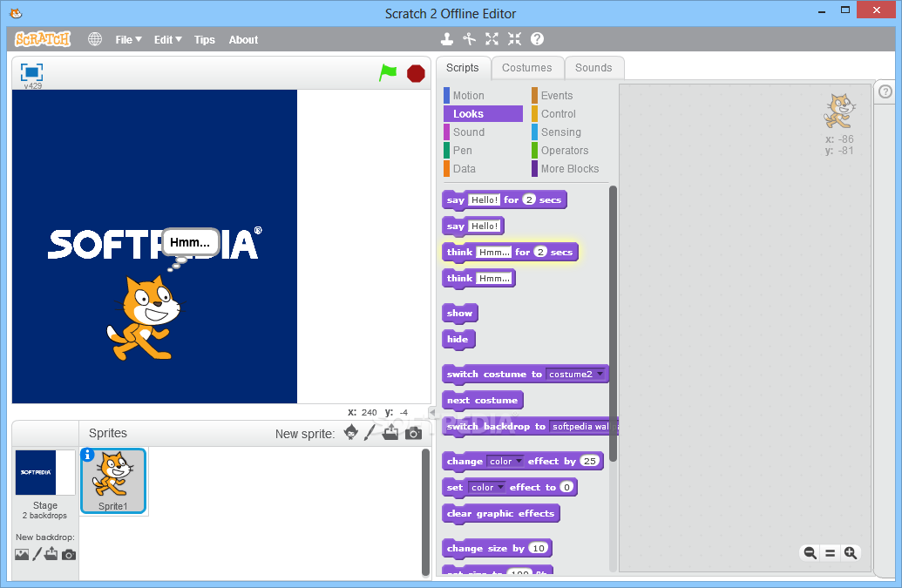
Task: Click the clear graphic effects block
Action: (500, 514)
